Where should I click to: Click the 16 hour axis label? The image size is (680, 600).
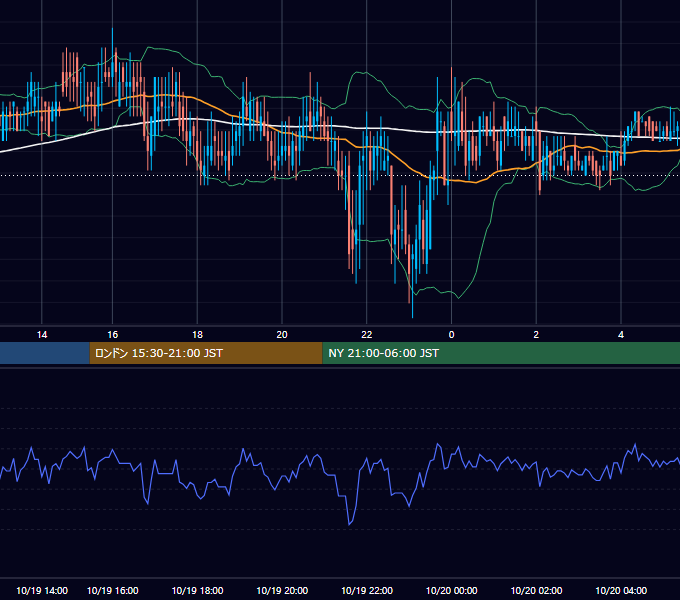click(112, 335)
